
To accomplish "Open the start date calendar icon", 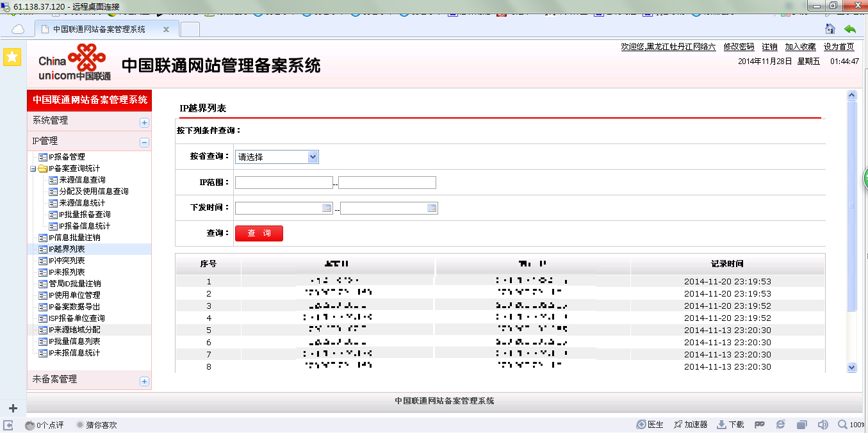I will point(327,208).
